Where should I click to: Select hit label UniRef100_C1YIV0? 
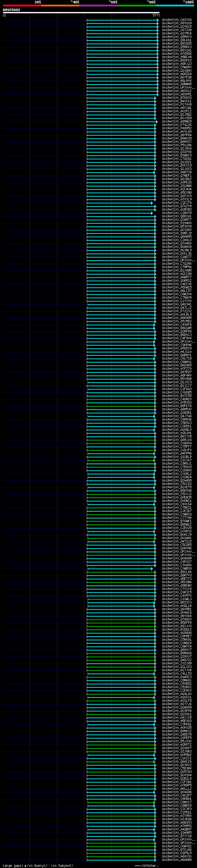point(176,301)
